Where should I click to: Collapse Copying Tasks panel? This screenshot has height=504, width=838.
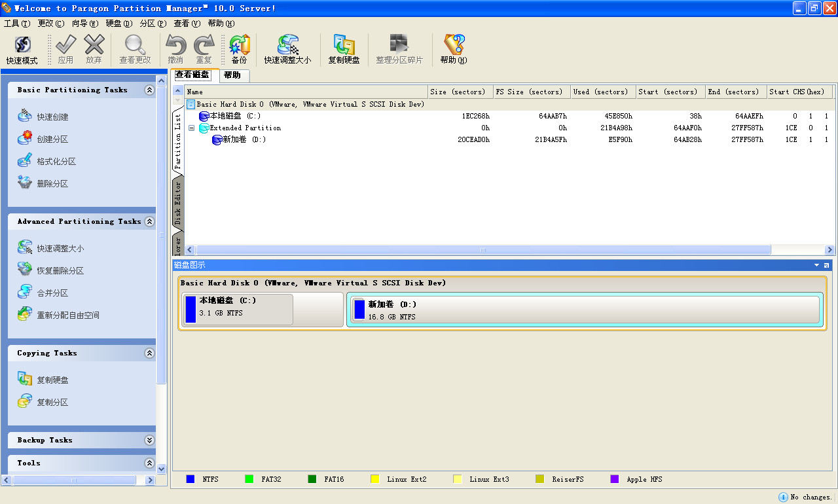pos(149,353)
